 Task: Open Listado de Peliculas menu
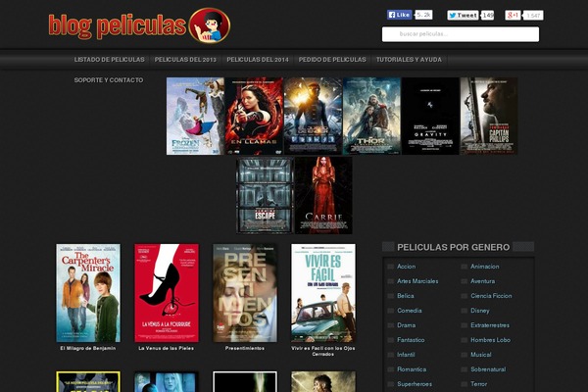109,60
